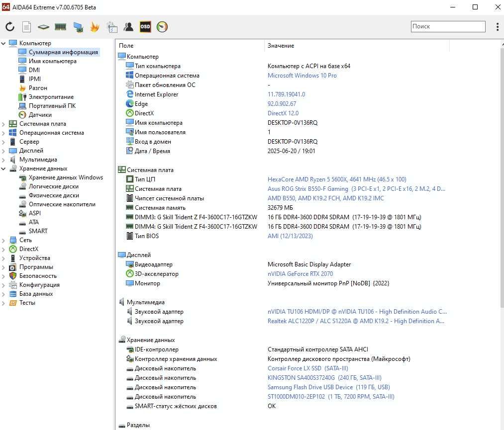Click the user profile toolbar icon
This screenshot has width=504, height=430.
pos(128,27)
